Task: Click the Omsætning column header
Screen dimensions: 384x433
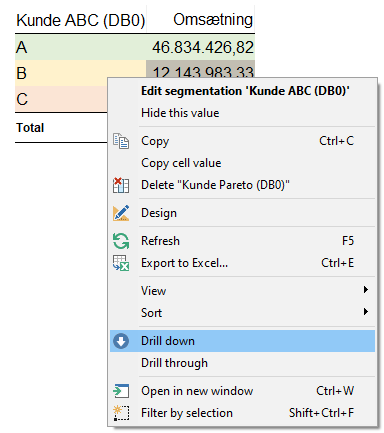Action: point(213,19)
